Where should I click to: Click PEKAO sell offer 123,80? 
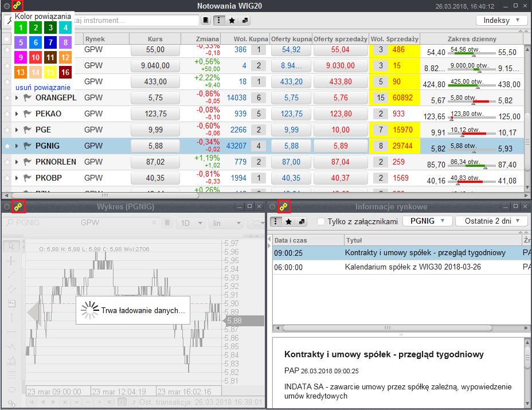[341, 114]
